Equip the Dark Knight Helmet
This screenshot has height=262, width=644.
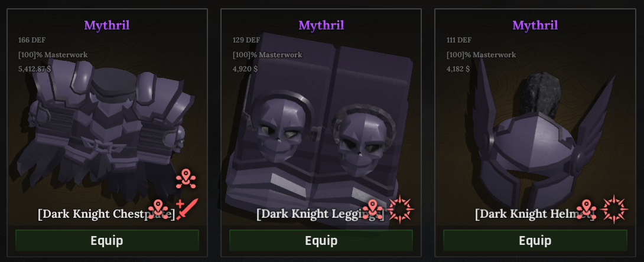(535, 241)
